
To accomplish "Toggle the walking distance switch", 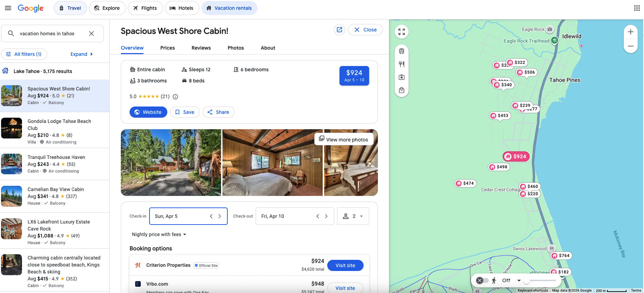I will pyautogui.click(x=482, y=280).
